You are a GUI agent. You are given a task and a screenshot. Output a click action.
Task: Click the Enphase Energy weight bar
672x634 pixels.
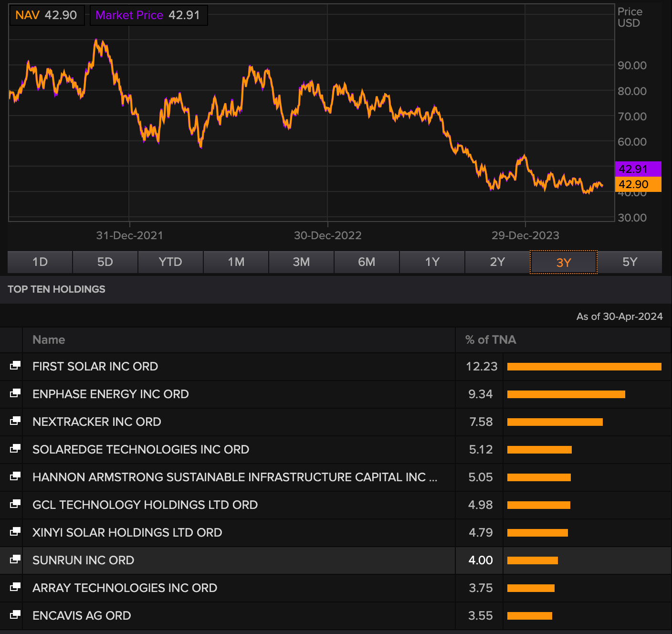coord(566,394)
